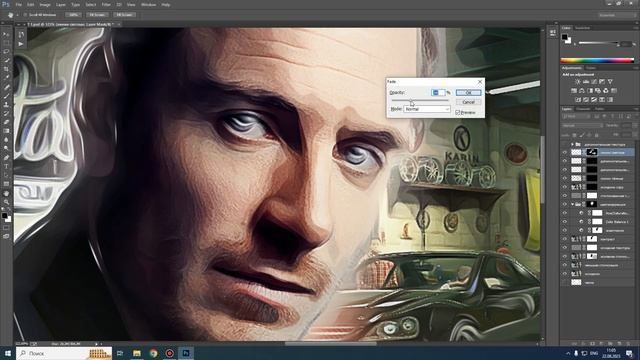Viewport: 640px width, 360px height.
Task: Open the workspace switcher dropdown
Action: point(617,15)
